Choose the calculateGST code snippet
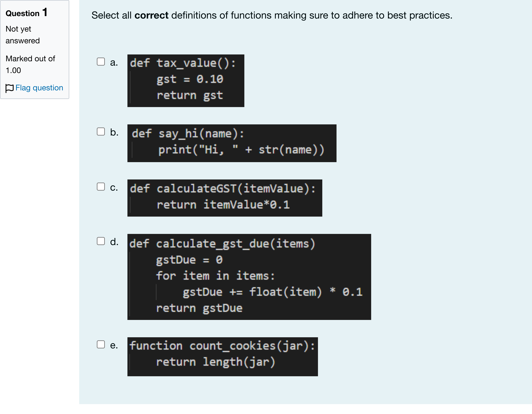This screenshot has height=414, width=532. click(x=225, y=198)
